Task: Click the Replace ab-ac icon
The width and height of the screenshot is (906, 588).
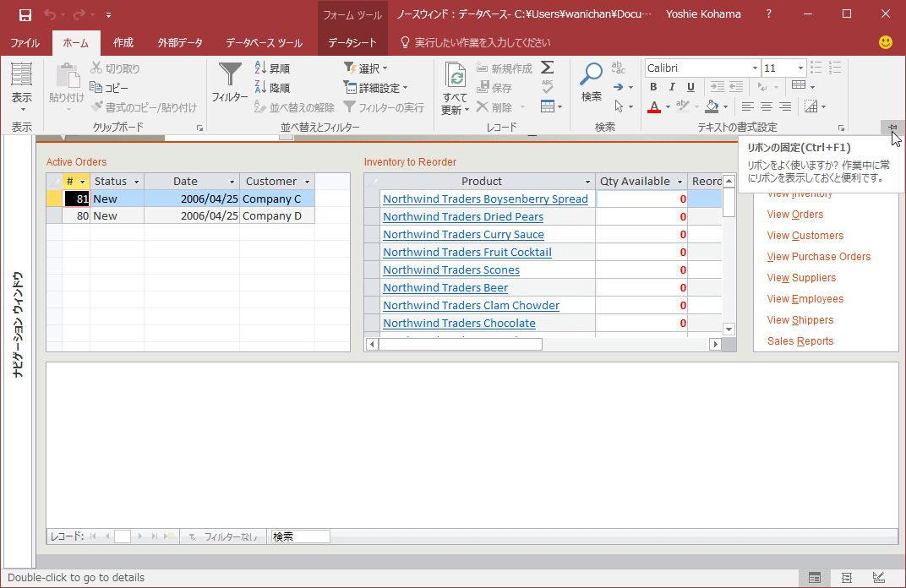Action: [619, 68]
